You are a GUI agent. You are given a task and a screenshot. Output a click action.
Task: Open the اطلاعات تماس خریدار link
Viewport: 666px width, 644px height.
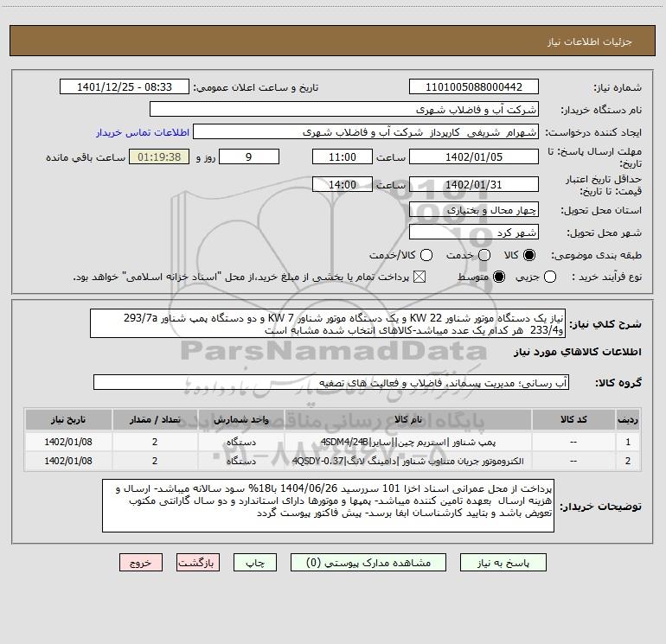(x=143, y=132)
